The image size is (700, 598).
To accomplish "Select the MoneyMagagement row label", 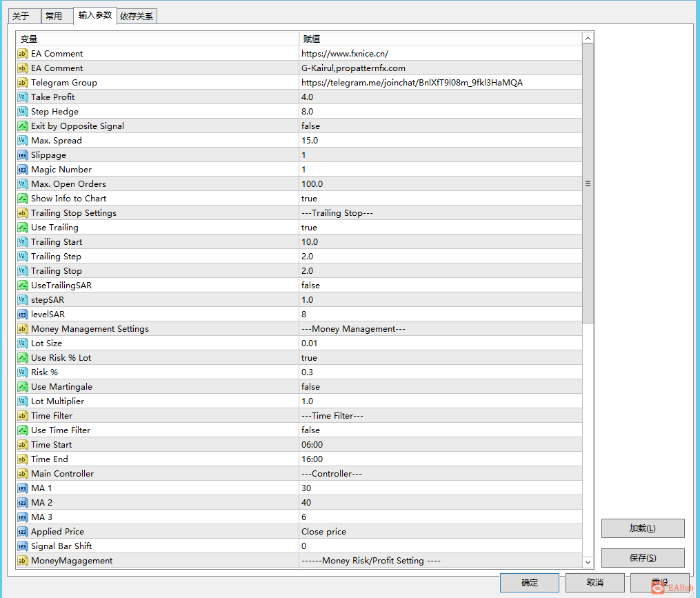I will pyautogui.click(x=72, y=561).
